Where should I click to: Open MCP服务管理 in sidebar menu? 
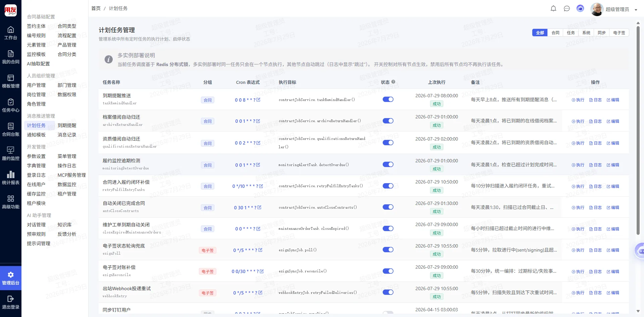pos(71,175)
